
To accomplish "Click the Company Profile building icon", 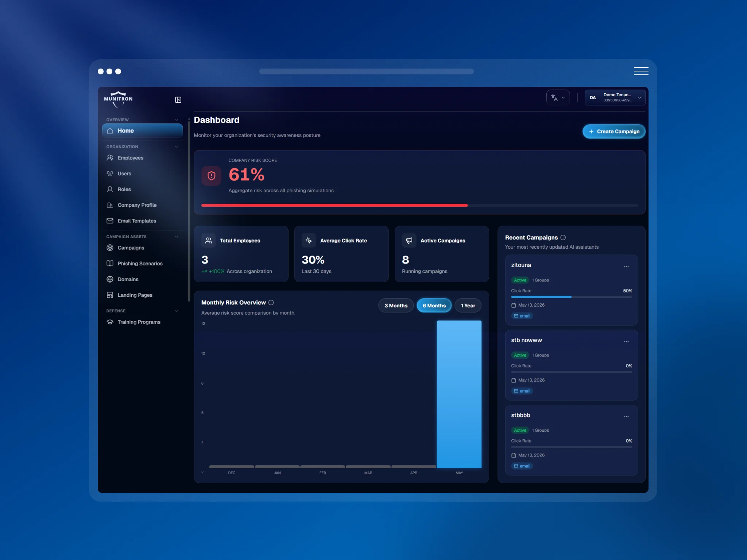I will tap(110, 205).
